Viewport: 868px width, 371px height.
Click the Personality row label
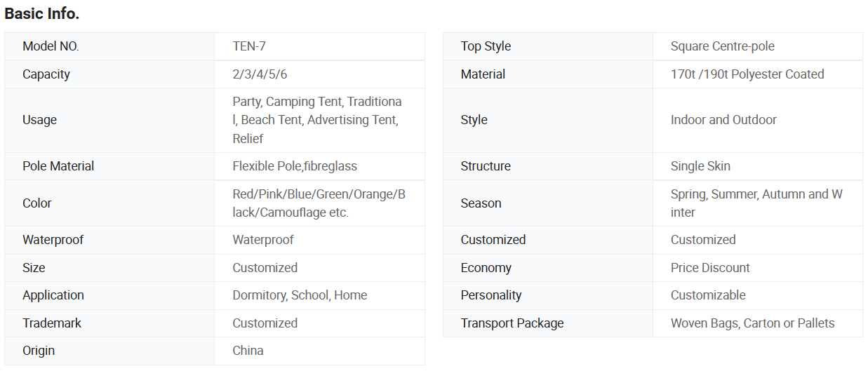click(x=491, y=295)
